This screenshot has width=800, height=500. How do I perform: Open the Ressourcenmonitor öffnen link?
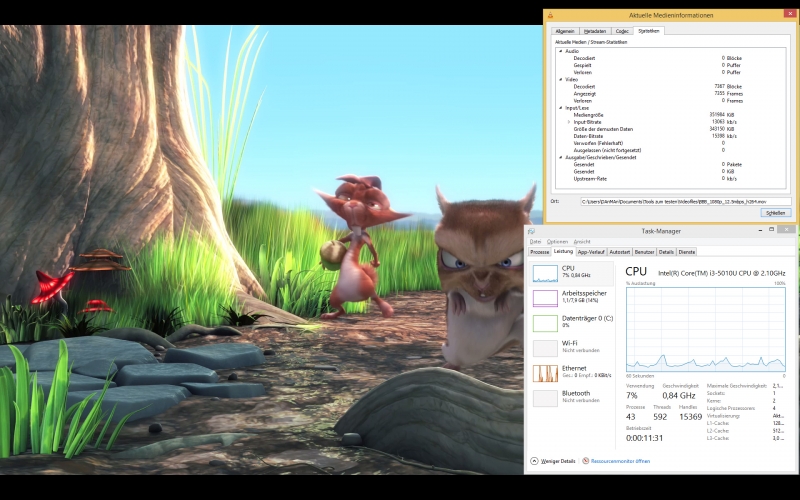(x=616, y=461)
